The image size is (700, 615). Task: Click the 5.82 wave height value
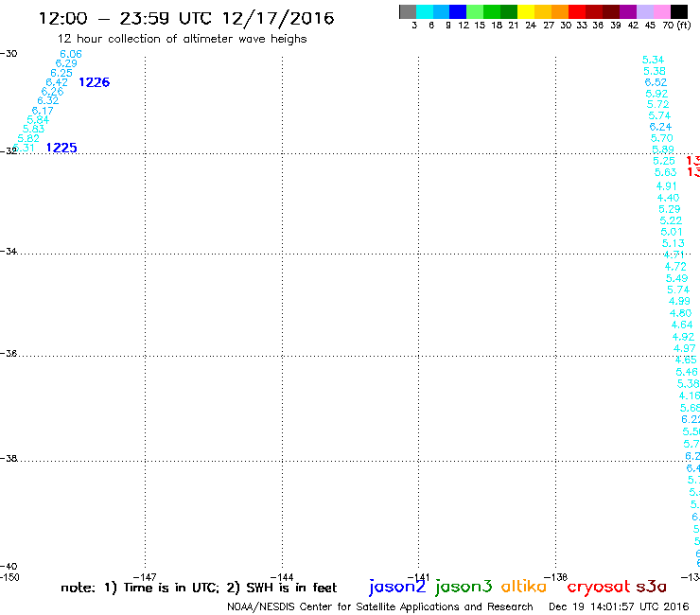[28, 138]
